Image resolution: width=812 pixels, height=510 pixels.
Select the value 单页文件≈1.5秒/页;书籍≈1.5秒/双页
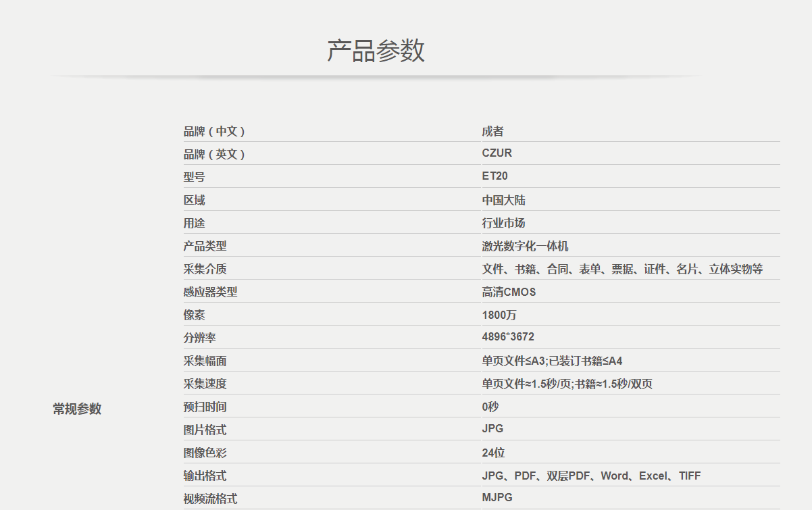coord(567,384)
